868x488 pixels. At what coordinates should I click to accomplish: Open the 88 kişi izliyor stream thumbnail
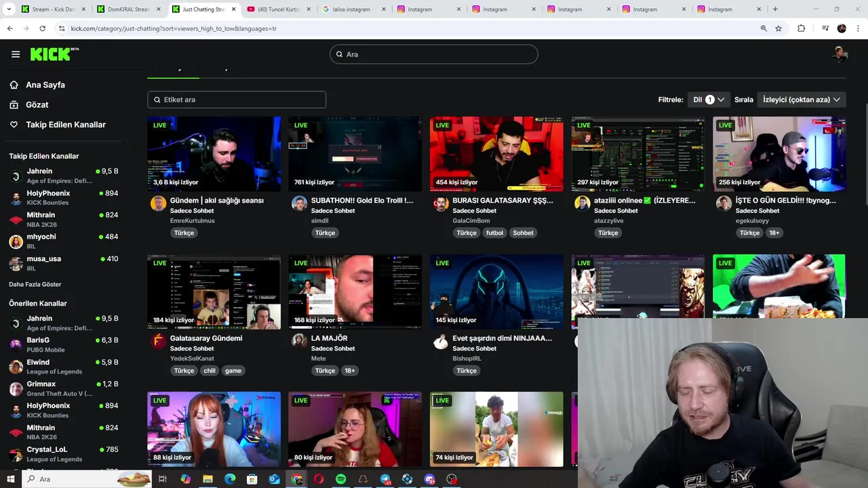point(214,429)
